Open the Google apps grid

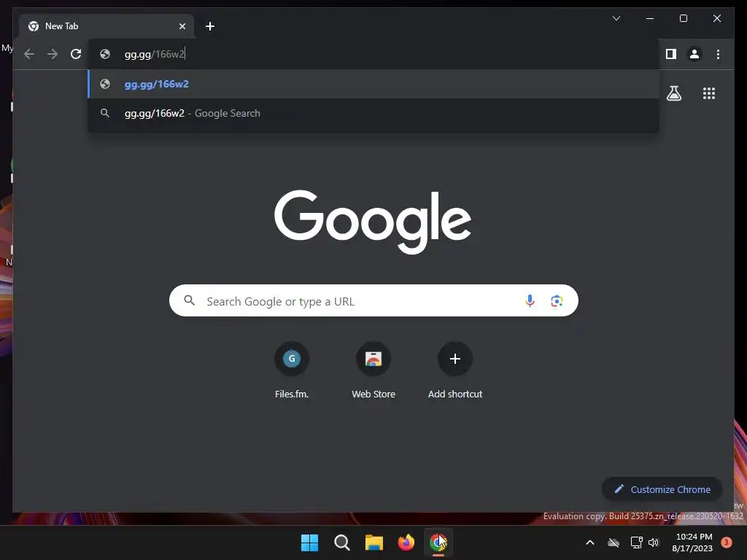[x=709, y=93]
